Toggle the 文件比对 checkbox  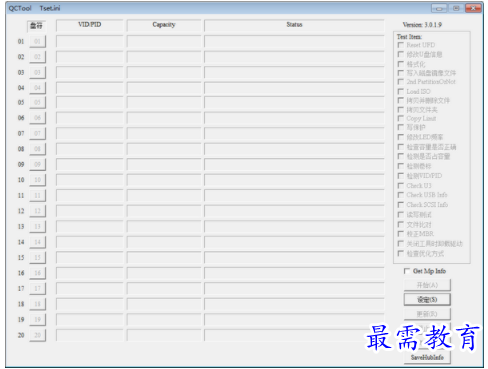pyautogui.click(x=401, y=224)
